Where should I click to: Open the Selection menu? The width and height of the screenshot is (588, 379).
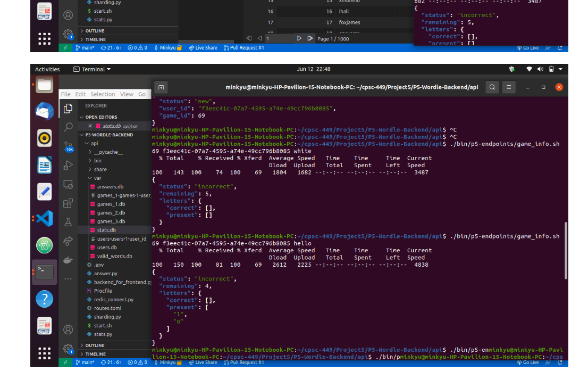(x=102, y=94)
